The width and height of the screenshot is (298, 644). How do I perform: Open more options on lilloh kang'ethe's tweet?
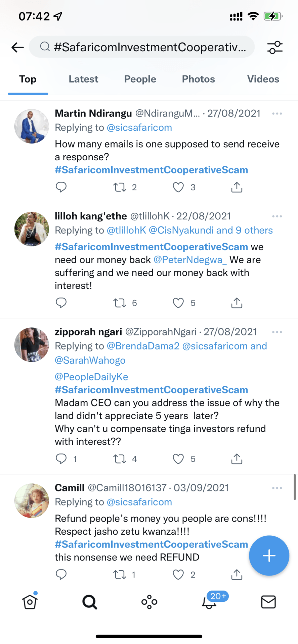277,216
